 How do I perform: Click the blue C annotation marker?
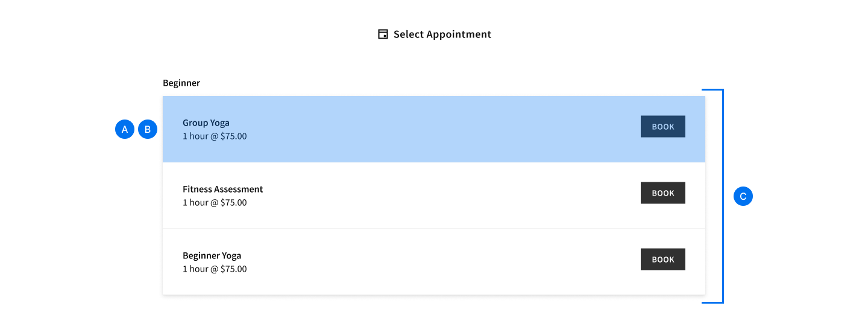743,196
